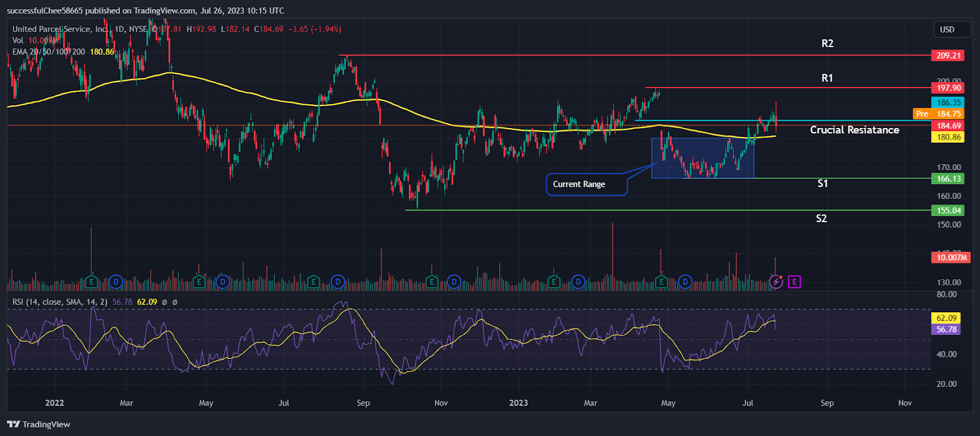
Task: Open the earnings E marker from early 2023
Action: click(x=554, y=282)
